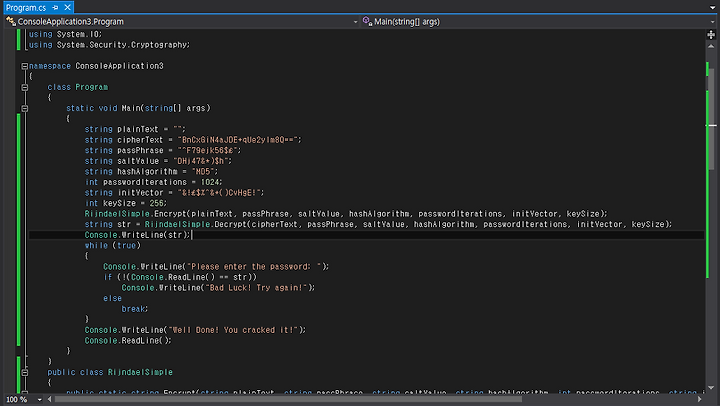
Task: Click the final Console.ReadLine(); line
Action: coord(128,341)
